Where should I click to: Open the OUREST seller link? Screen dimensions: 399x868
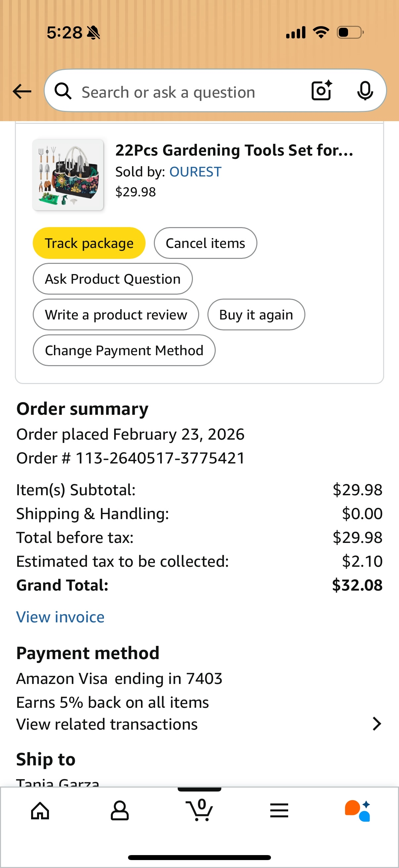(195, 172)
